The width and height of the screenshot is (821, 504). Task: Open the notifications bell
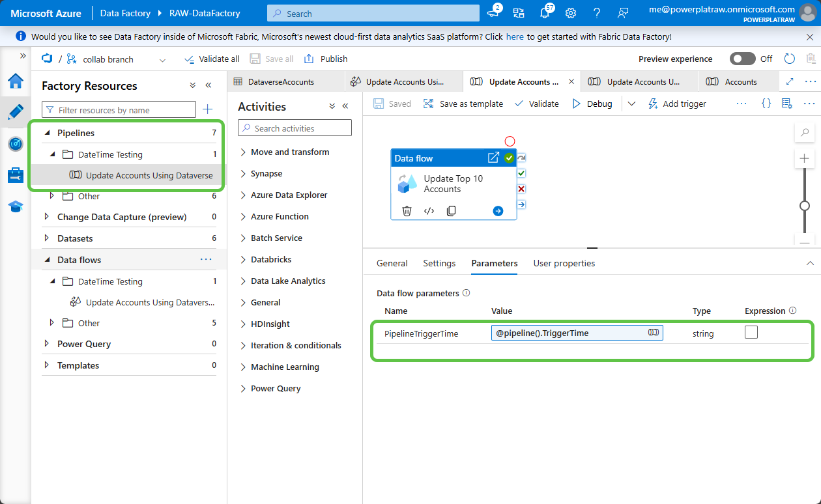click(545, 13)
